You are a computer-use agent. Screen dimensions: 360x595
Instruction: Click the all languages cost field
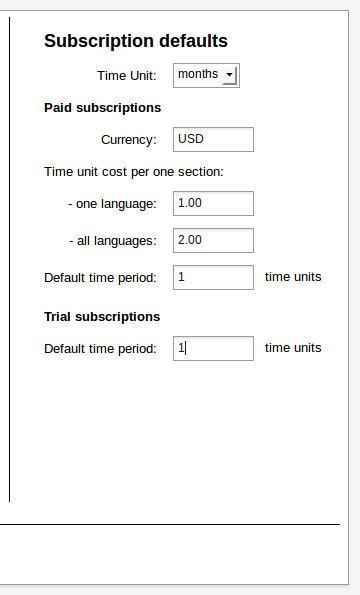click(213, 240)
